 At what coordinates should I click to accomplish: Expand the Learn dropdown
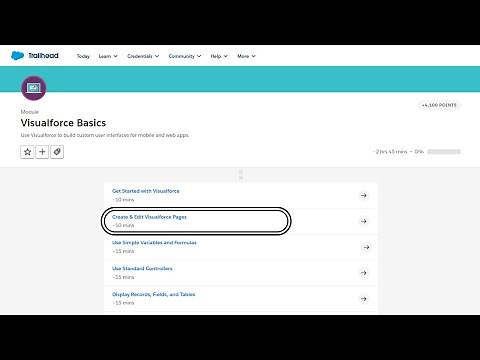108,56
